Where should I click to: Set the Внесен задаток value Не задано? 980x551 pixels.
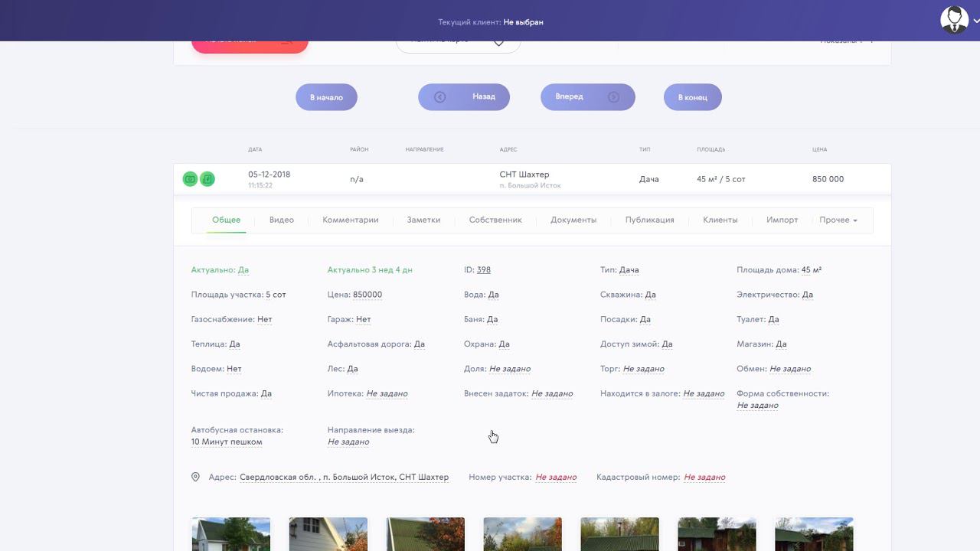coord(552,393)
